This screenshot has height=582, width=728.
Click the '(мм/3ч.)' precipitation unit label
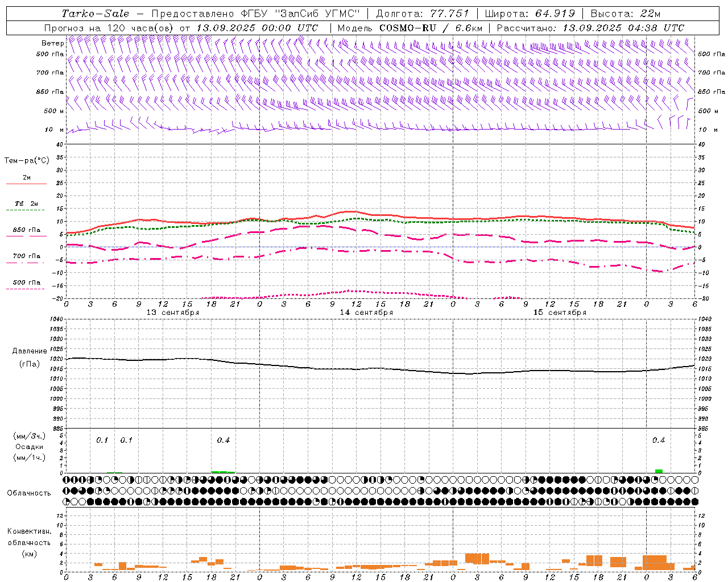(x=29, y=436)
